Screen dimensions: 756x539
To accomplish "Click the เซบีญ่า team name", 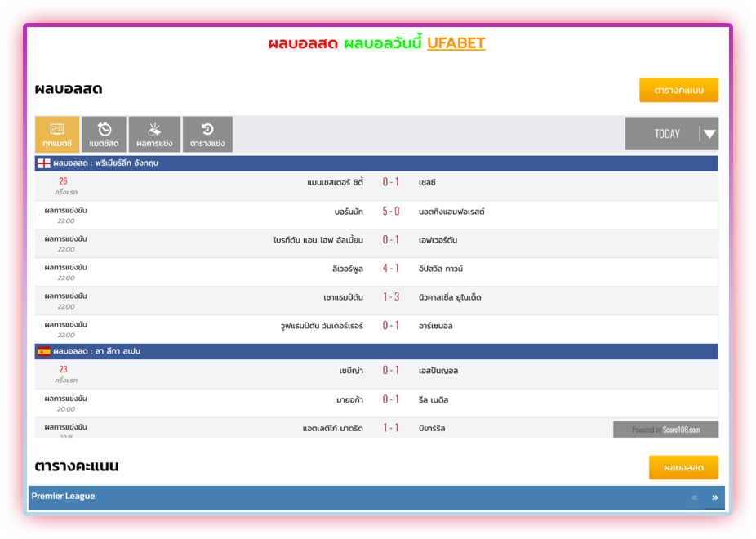I will pos(351,370).
